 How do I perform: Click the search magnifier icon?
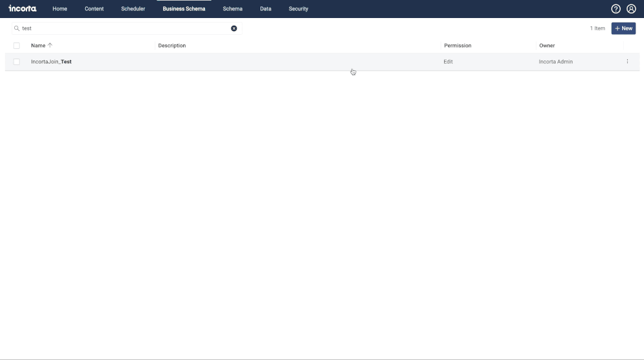pos(17,28)
